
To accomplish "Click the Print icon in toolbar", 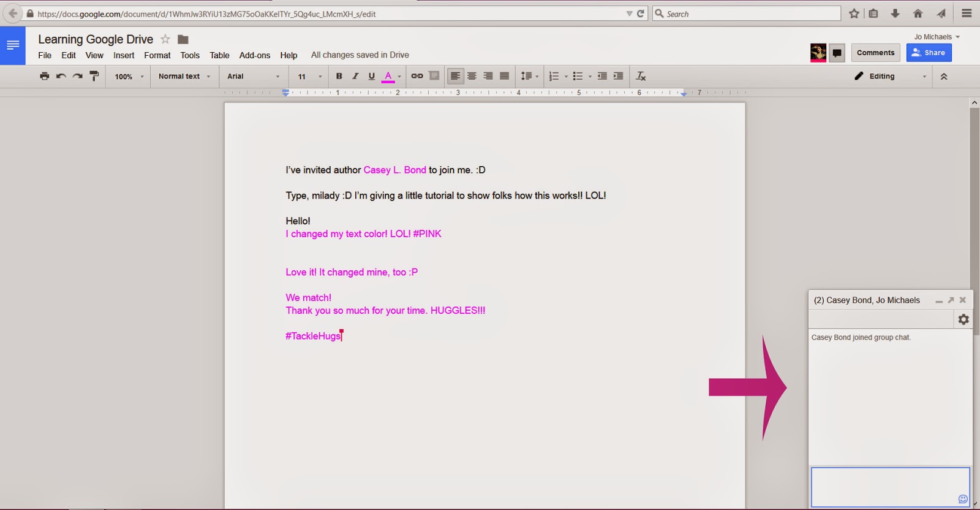I will (x=44, y=76).
